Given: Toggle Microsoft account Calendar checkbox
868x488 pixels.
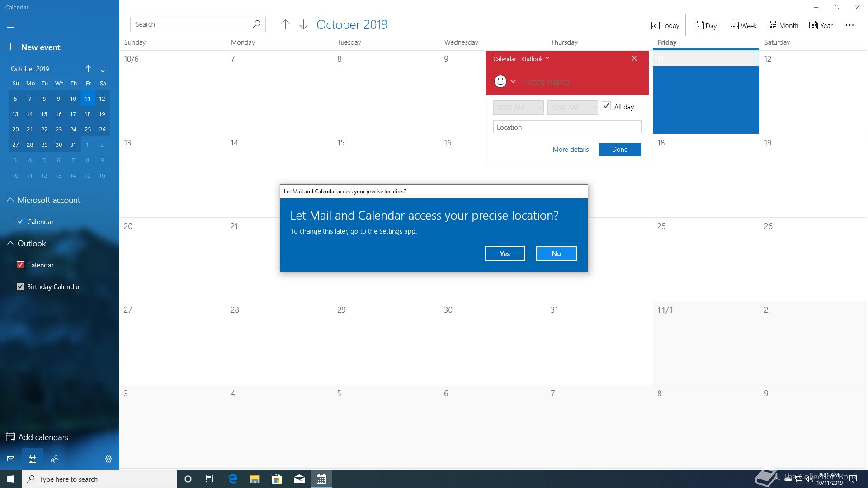Looking at the screenshot, I should point(20,221).
